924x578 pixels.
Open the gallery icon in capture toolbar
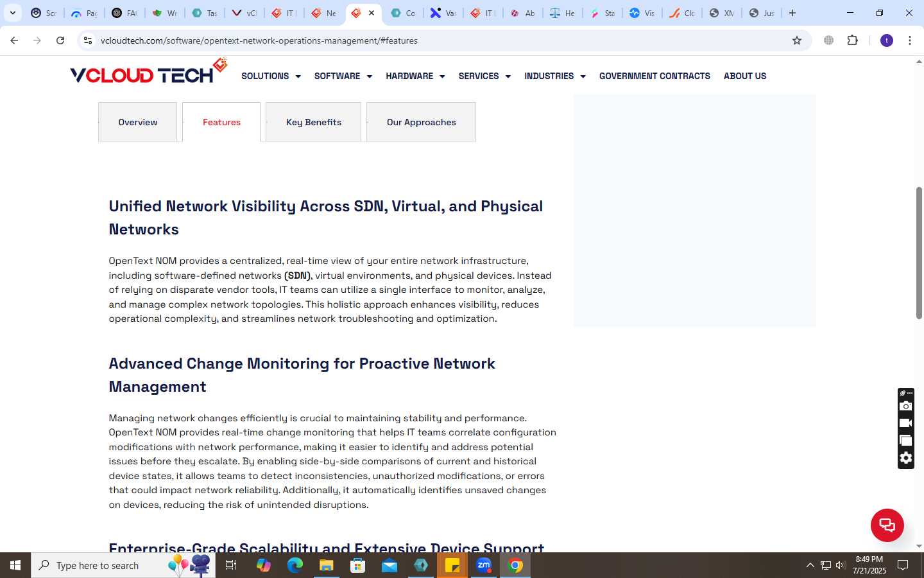[905, 441]
